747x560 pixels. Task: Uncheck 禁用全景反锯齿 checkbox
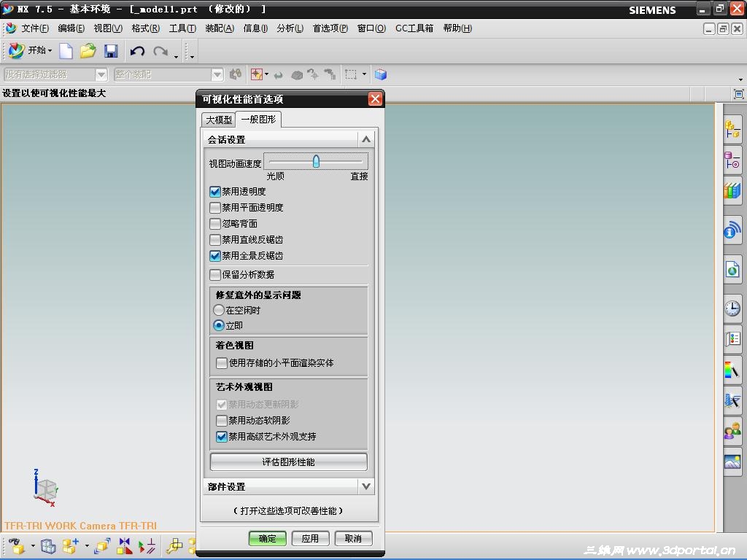pyautogui.click(x=215, y=256)
